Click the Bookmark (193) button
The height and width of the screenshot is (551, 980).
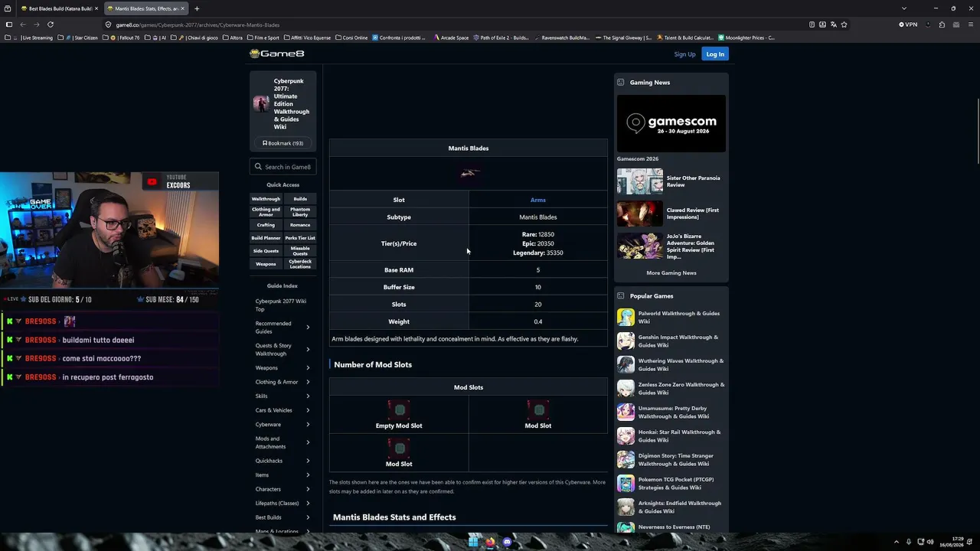point(283,143)
